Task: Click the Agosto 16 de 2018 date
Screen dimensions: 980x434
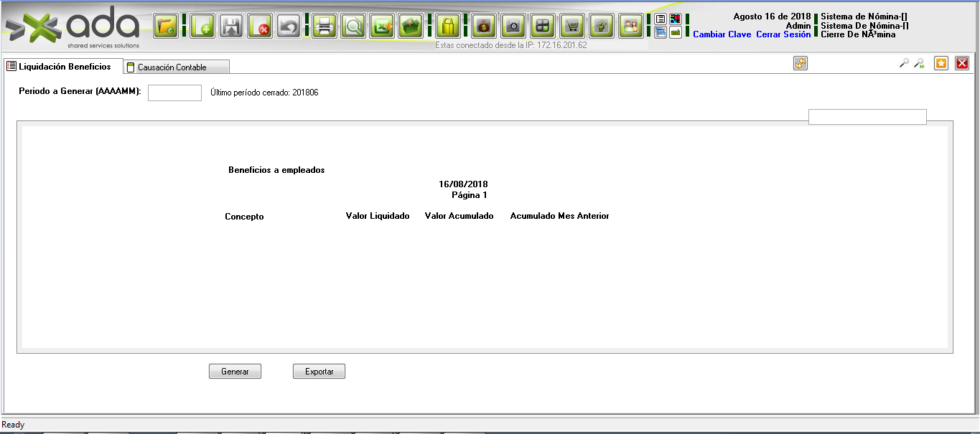Action: point(773,16)
